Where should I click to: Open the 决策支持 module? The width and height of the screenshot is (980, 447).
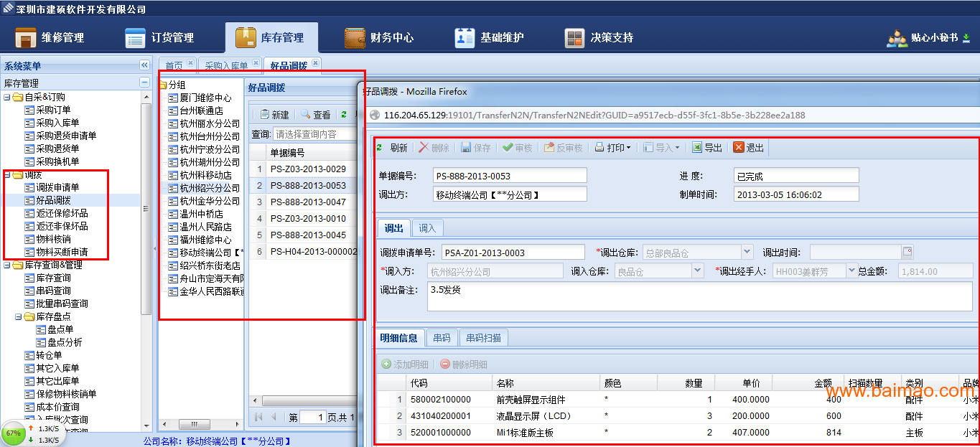point(599,37)
